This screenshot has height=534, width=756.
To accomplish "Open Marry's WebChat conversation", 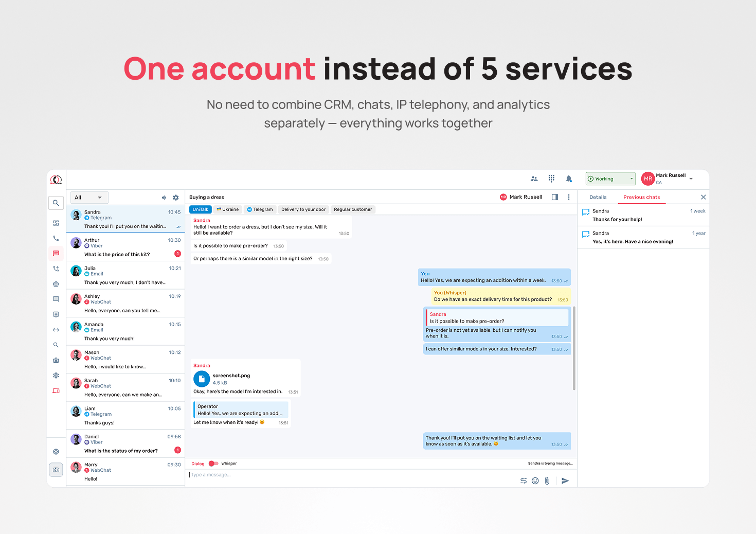I will [125, 471].
